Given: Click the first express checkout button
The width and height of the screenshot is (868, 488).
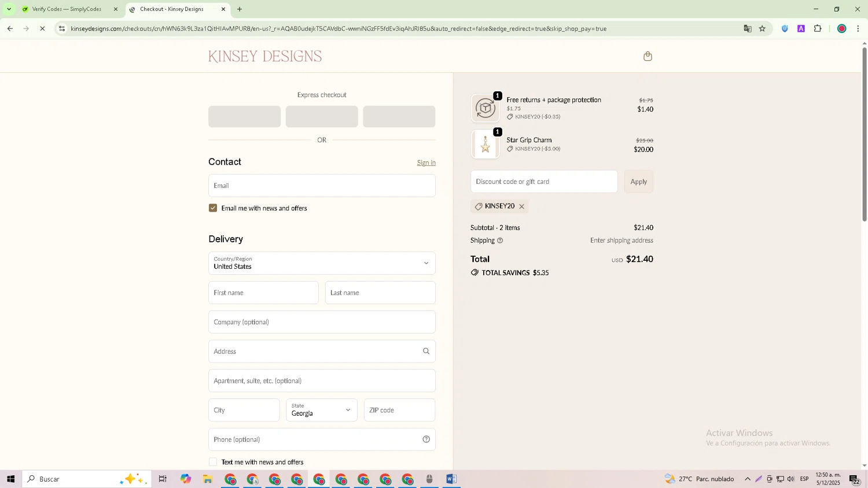Looking at the screenshot, I should [x=244, y=117].
